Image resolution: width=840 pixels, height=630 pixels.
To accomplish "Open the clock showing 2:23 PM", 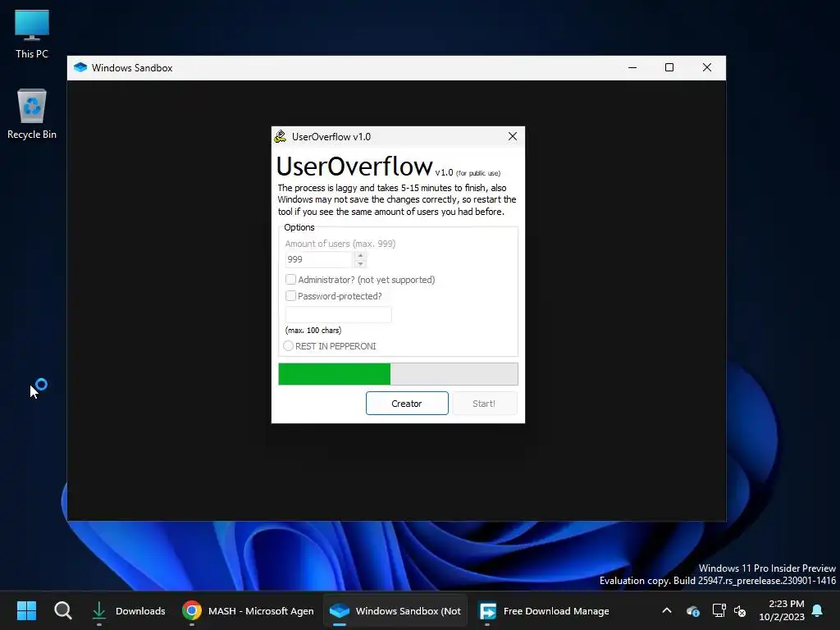I will point(782,610).
